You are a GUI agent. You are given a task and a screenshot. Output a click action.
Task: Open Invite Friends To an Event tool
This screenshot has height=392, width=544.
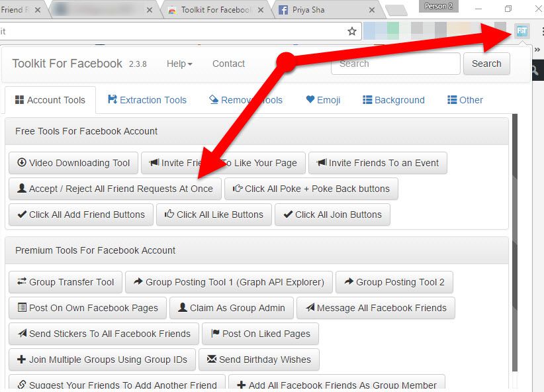378,163
